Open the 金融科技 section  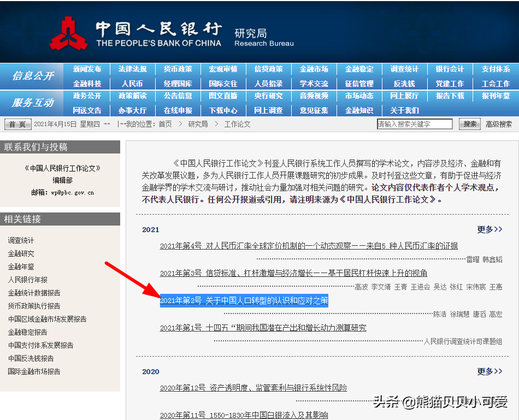(87, 83)
